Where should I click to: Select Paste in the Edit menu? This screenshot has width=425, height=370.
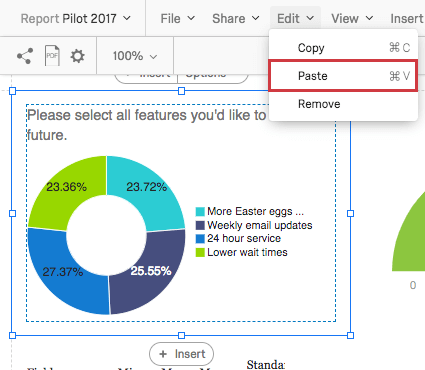(x=343, y=76)
